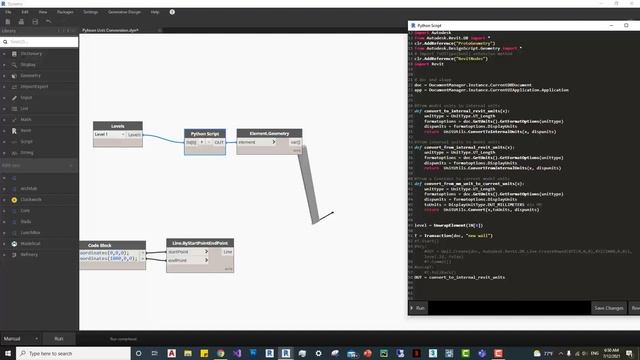Click the Clockwork yellow package icon
The width and height of the screenshot is (640, 360).
click(14, 200)
